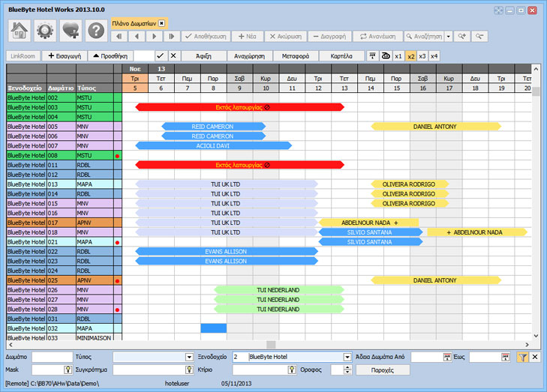The image size is (547, 392).
Task: Switch zoom to x3
Action: pos(422,56)
